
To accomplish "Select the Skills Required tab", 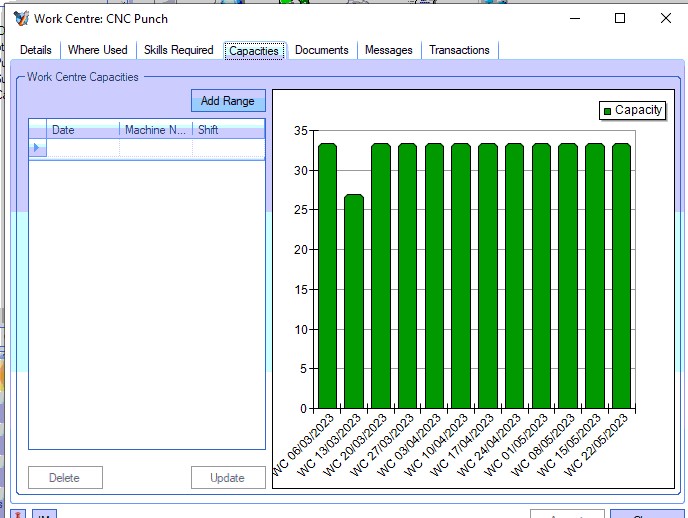I will 179,50.
